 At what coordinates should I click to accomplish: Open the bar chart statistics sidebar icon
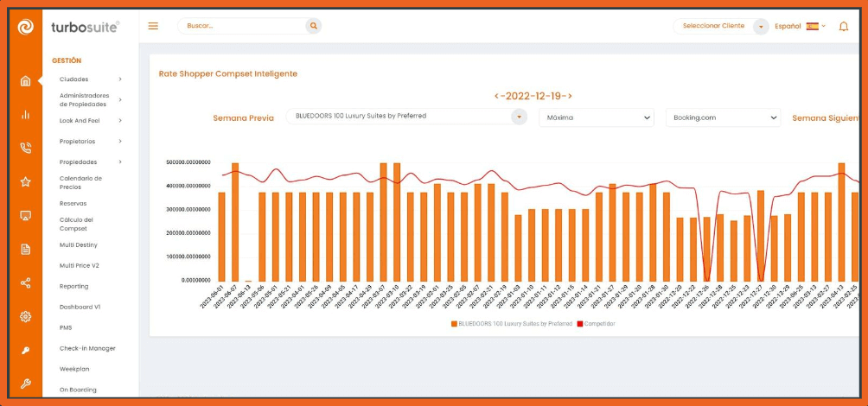25,115
